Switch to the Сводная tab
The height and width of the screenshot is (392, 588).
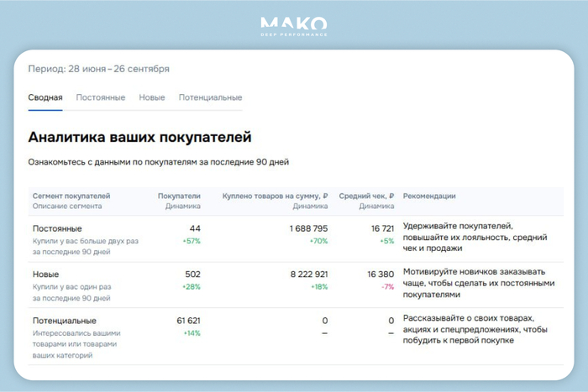45,97
